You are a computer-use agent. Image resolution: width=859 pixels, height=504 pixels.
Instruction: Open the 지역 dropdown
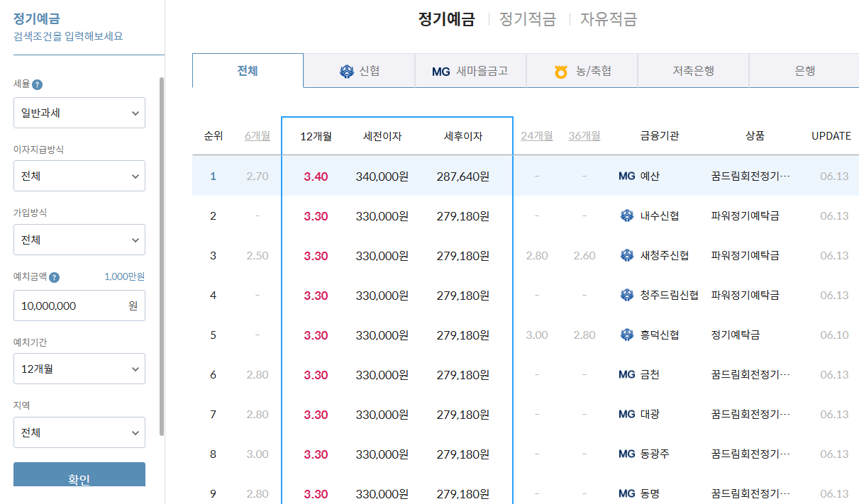[79, 432]
